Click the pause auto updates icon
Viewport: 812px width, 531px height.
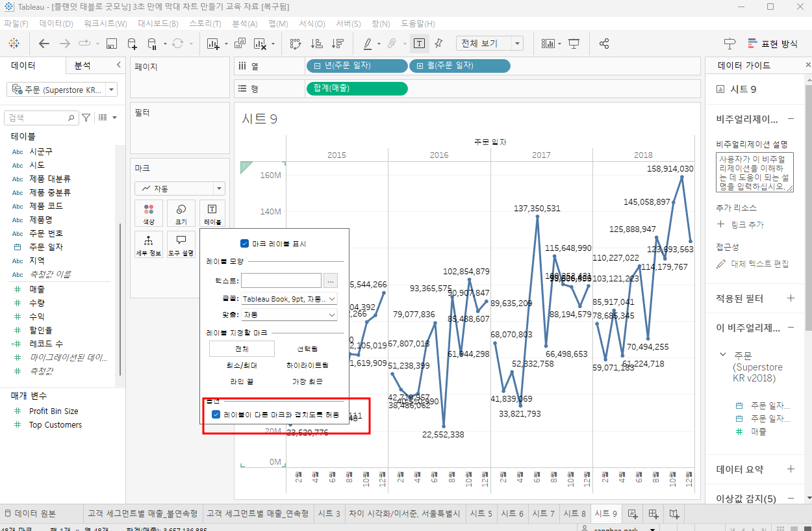click(152, 44)
